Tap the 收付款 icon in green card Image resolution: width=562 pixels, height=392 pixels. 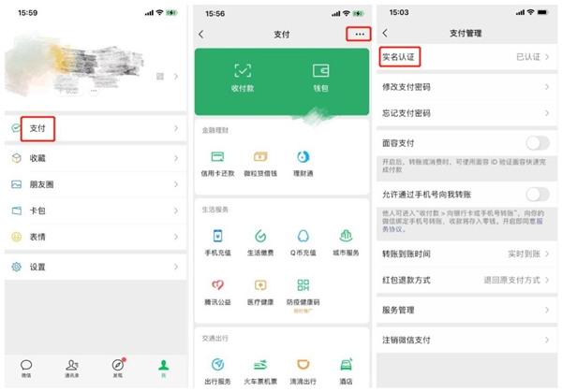[244, 77]
